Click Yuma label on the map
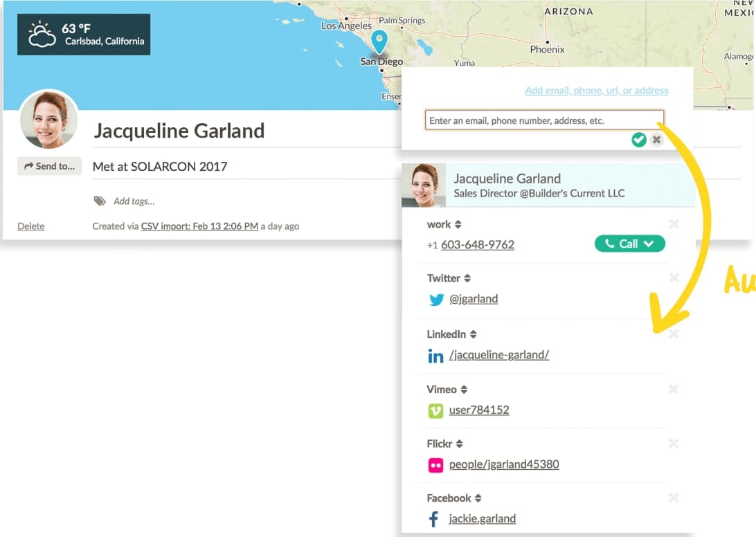Viewport: 756px width, 537px height. tap(465, 63)
